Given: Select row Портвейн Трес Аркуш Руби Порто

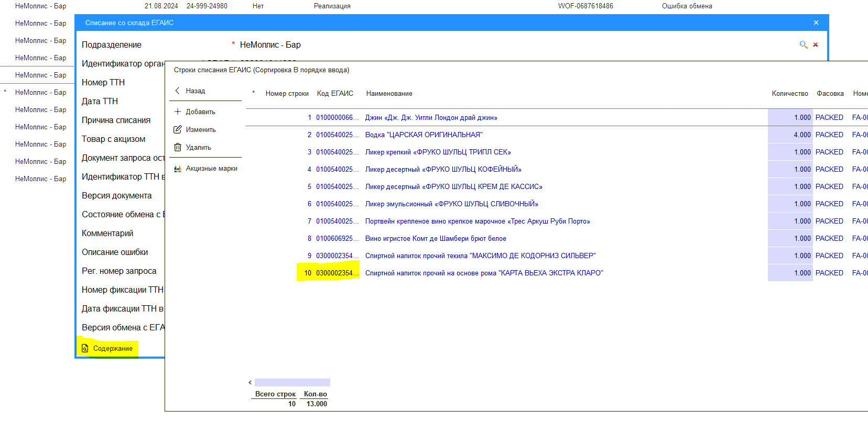Looking at the screenshot, I should coord(557,221).
